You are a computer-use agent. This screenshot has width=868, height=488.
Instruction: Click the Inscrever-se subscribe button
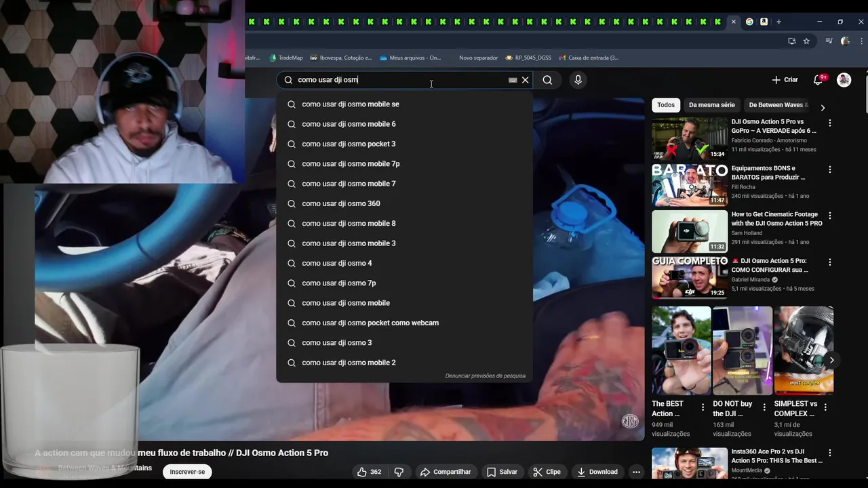(x=187, y=472)
